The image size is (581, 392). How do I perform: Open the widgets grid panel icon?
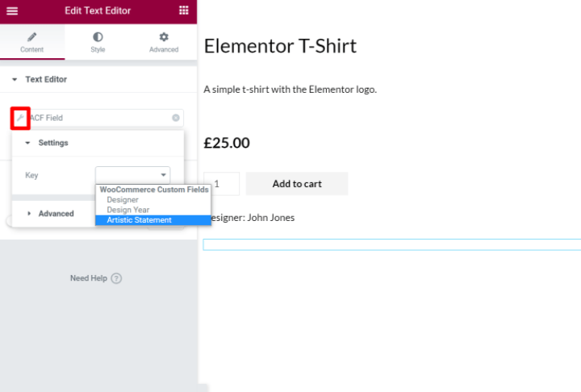(x=184, y=10)
